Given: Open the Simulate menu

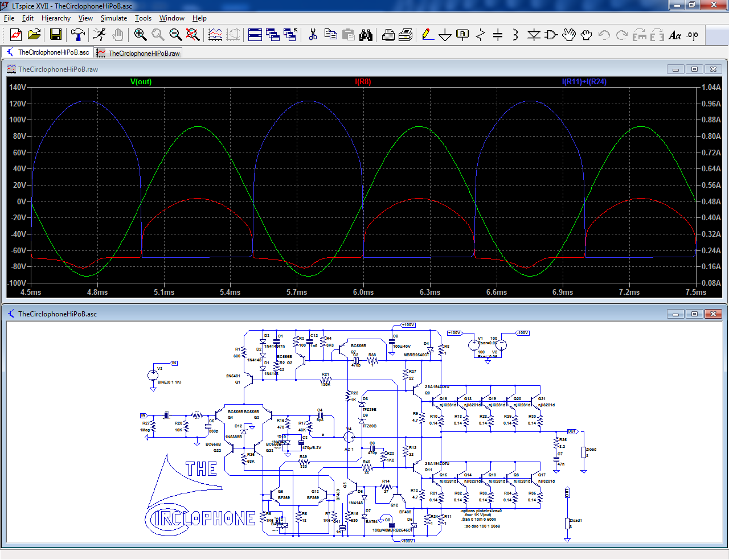Looking at the screenshot, I should [x=114, y=18].
